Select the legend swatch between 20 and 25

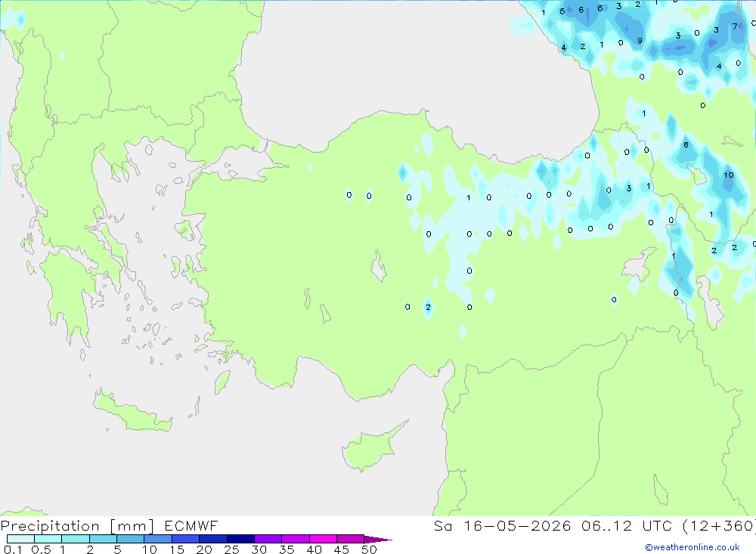pos(213,539)
